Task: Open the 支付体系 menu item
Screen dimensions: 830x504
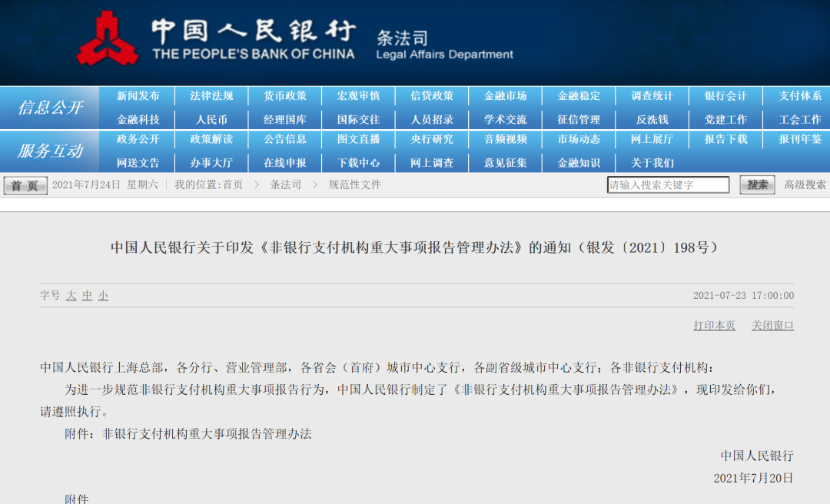Action: (x=800, y=96)
